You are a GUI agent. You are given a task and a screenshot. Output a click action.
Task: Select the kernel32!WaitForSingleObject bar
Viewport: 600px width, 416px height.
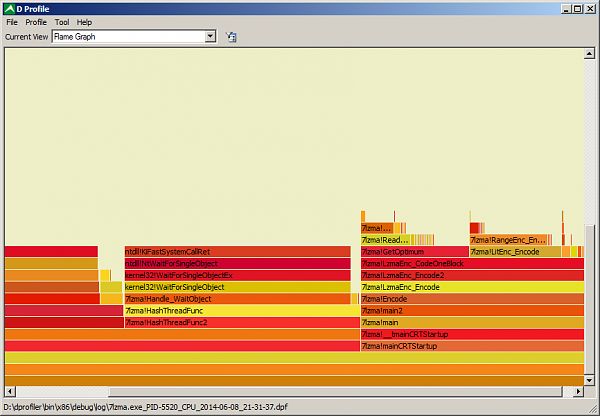coord(237,287)
